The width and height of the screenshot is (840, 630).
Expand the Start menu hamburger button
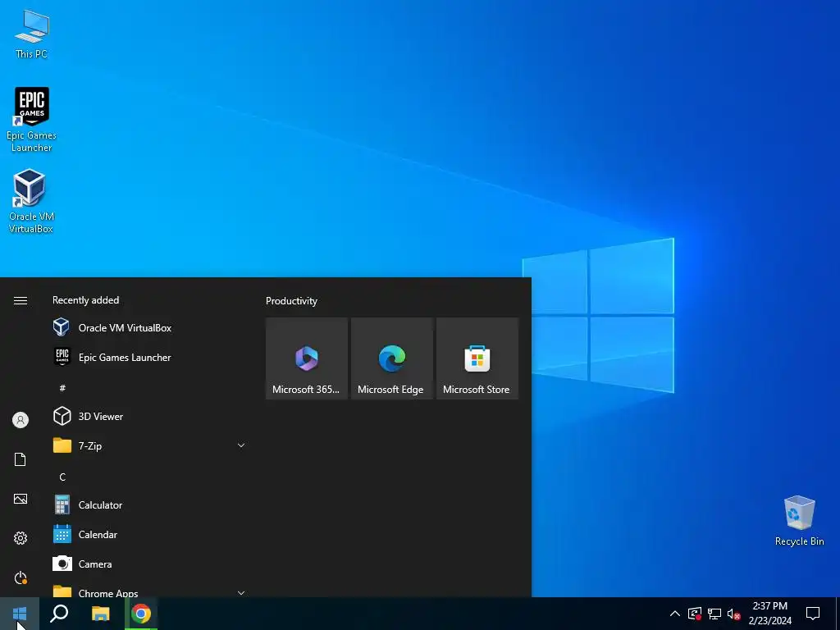tap(21, 300)
